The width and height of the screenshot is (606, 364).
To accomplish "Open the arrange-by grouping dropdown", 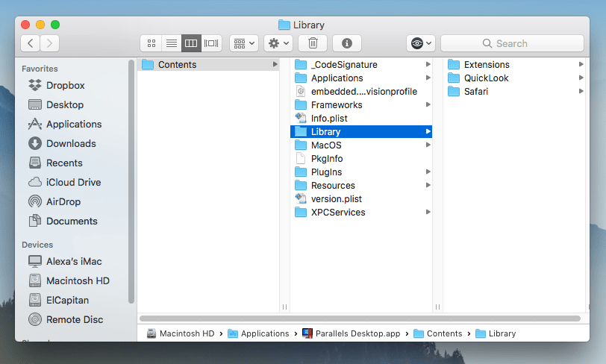I will 244,43.
